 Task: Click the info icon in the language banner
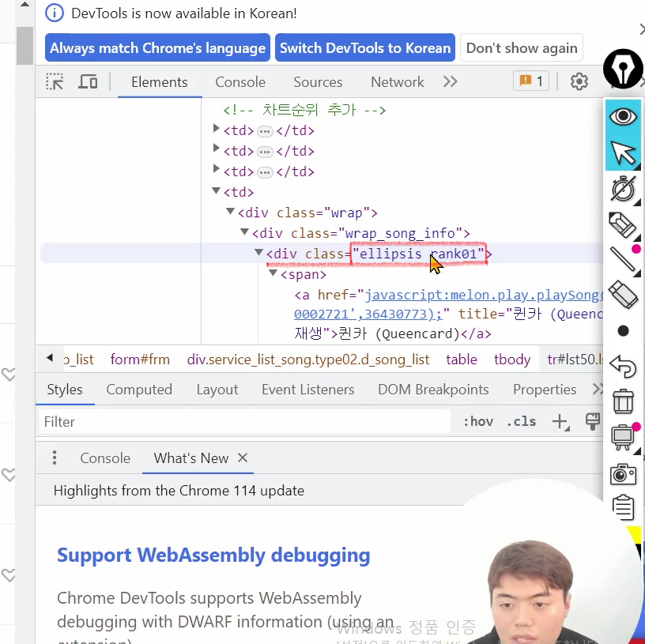(55, 13)
